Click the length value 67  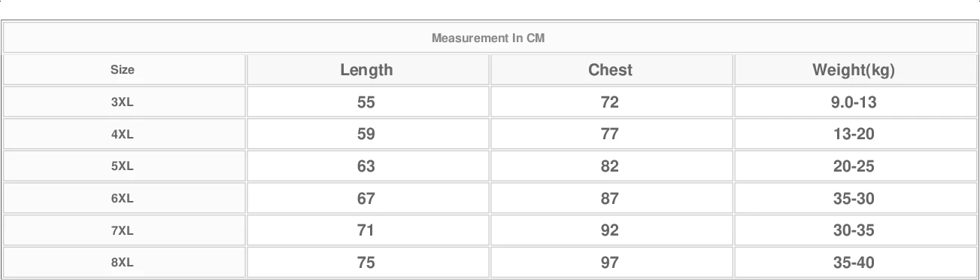(x=366, y=199)
